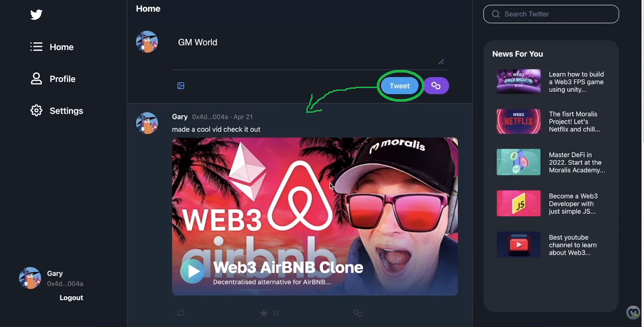Click the purple Polygon chain tweet button
This screenshot has width=644, height=327.
pos(436,85)
